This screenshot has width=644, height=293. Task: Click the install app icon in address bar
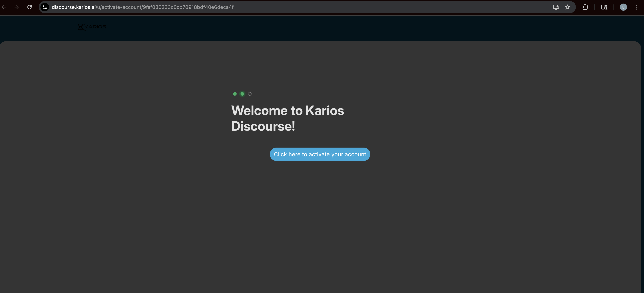555,7
